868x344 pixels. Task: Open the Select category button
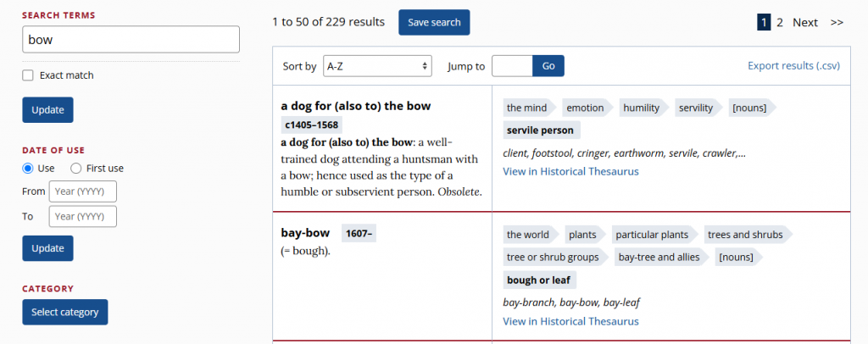coord(64,312)
